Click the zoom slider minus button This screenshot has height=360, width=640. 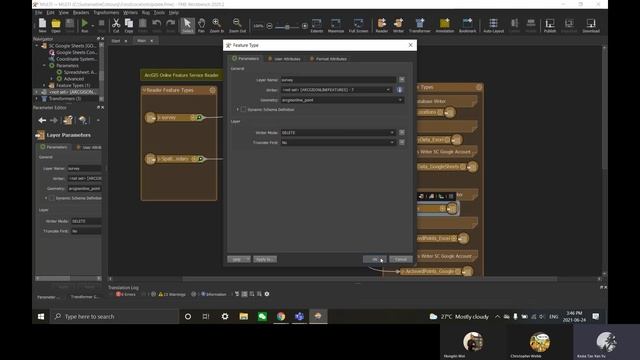tap(269, 26)
